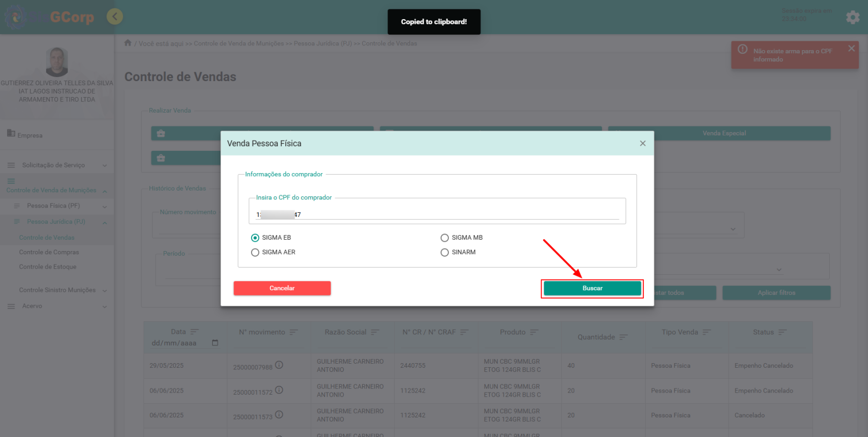Choose the SIGMA AER radio option

click(x=255, y=253)
